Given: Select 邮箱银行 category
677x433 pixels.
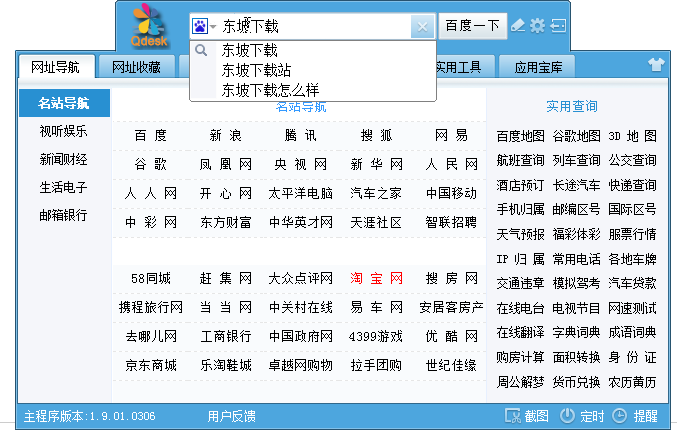Looking at the screenshot, I should tap(63, 215).
